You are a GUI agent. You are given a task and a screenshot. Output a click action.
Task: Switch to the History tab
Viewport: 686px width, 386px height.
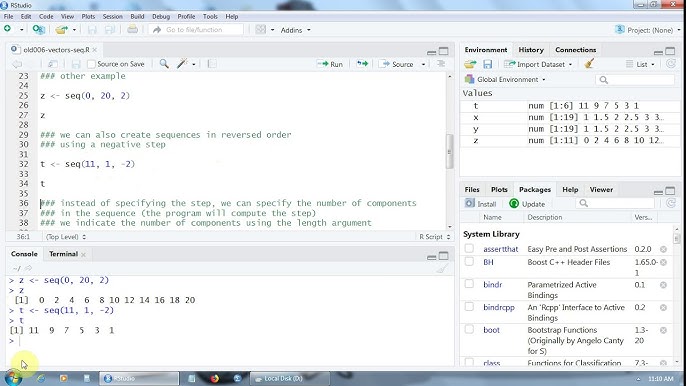click(x=531, y=50)
